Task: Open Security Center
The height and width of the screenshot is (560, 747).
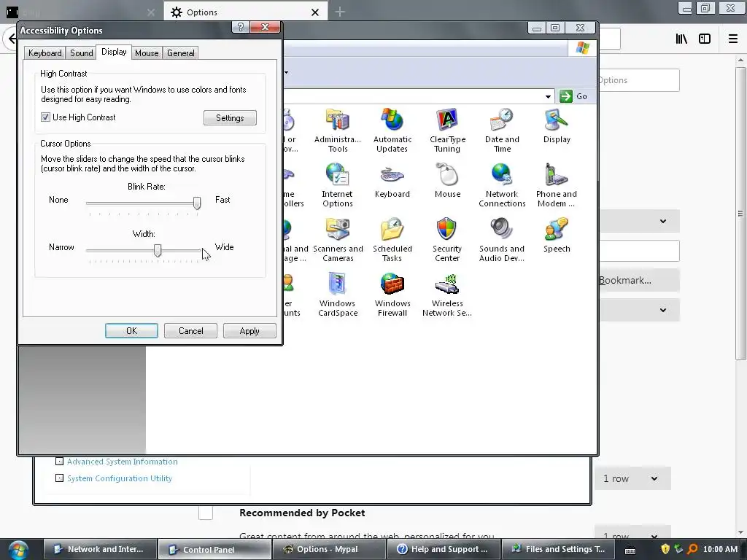Action: coord(447,239)
